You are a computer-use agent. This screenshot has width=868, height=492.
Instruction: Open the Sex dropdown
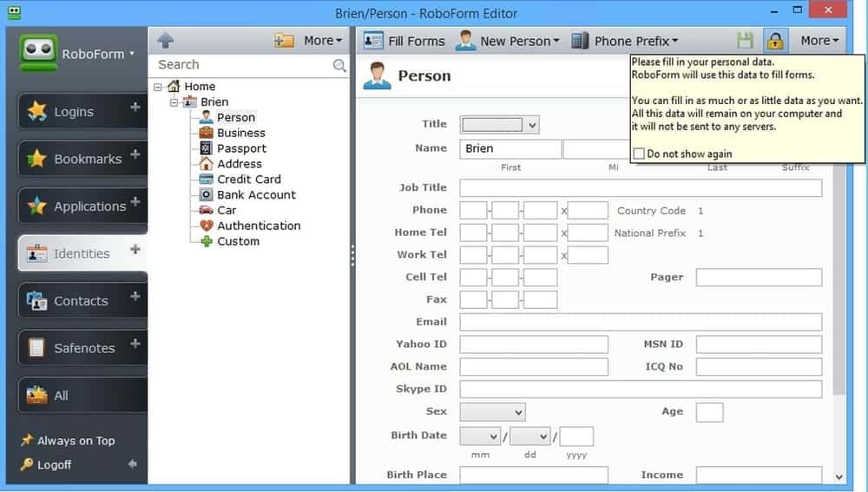493,412
